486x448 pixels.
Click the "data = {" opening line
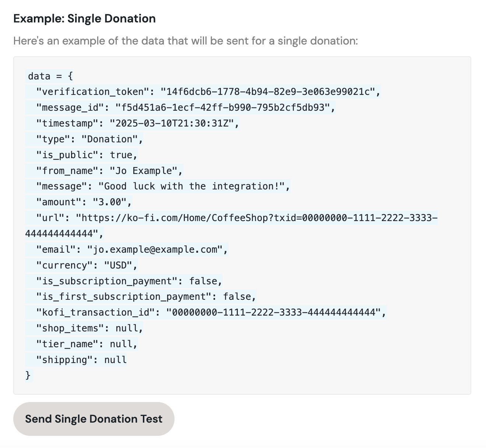coord(50,76)
